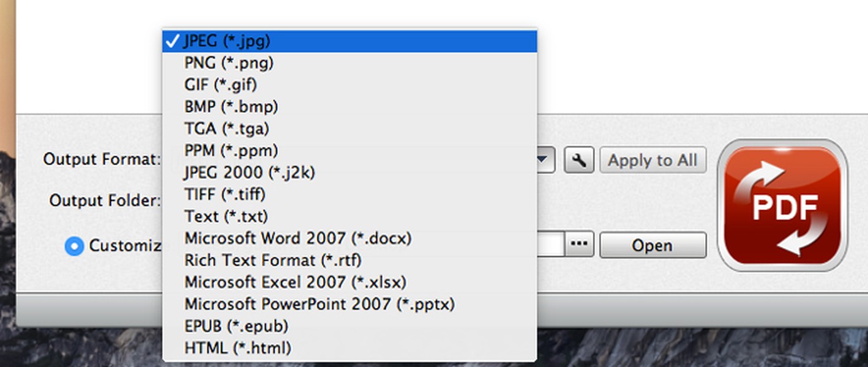
Task: Select JPEG (*.jpg) output format
Action: pos(226,40)
